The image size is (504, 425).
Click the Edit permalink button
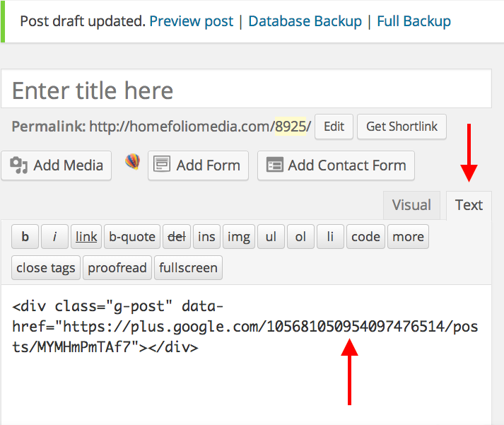[x=334, y=127]
